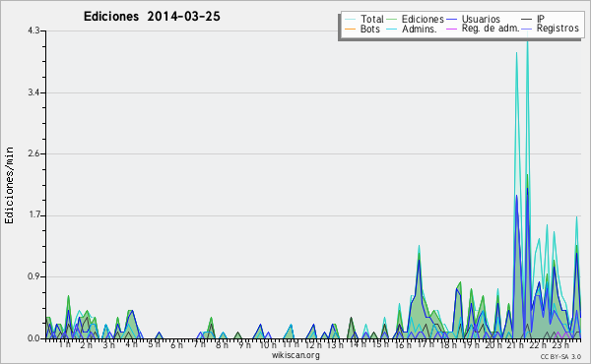This screenshot has width=591, height=364.
Task: Click the '17 h' x-axis label
Action: pos(427,344)
